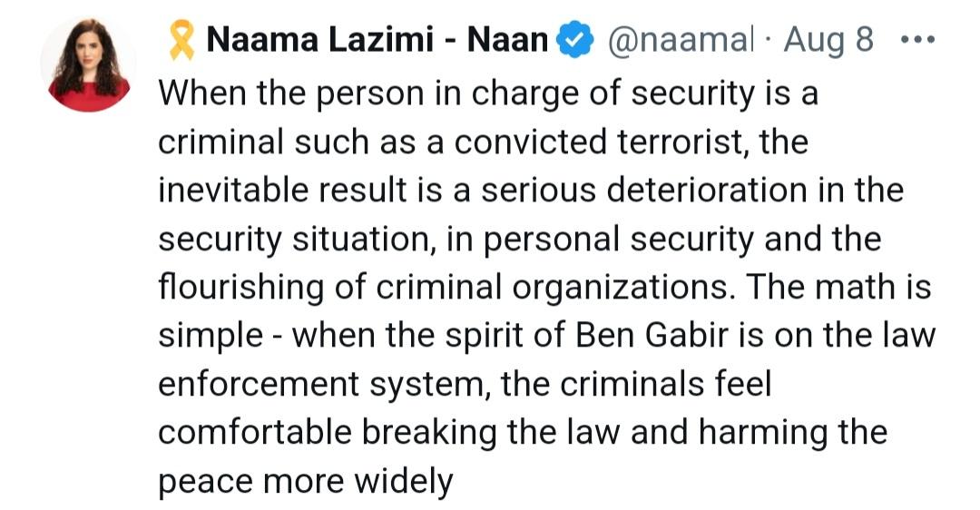
Task: Open the Naama Lazimi display name
Action: coord(377,42)
